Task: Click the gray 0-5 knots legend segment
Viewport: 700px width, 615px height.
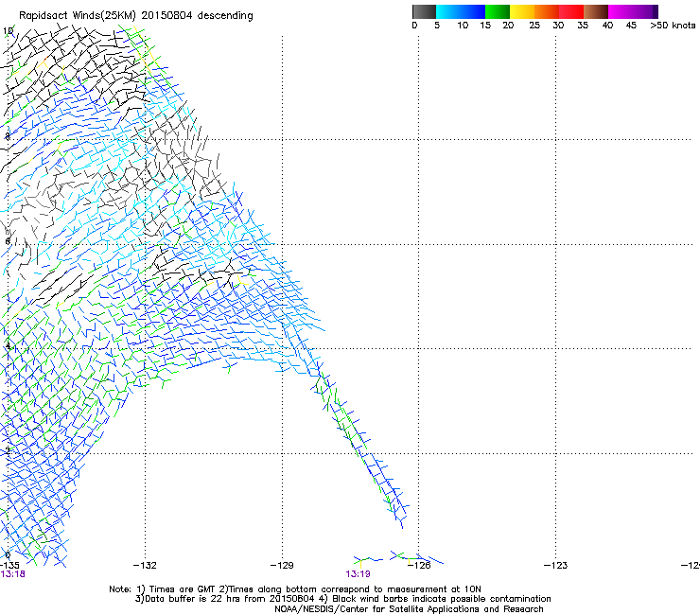Action: pyautogui.click(x=424, y=11)
